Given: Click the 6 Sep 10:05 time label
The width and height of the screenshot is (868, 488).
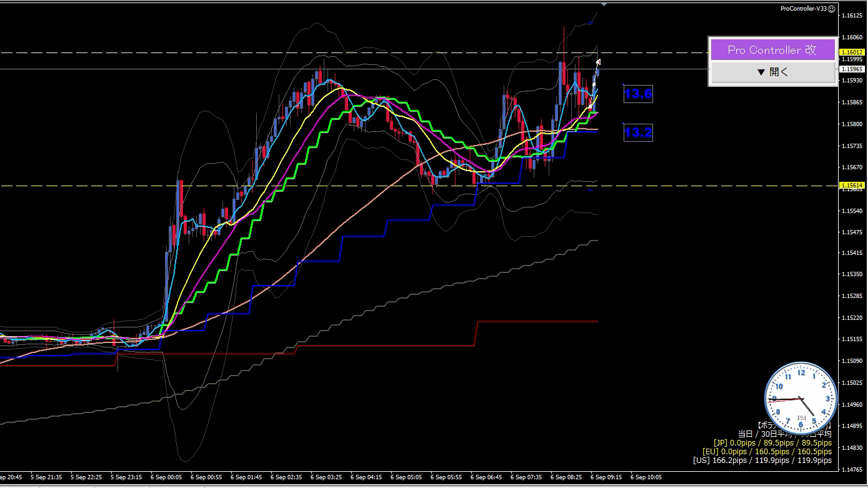Looking at the screenshot, I should [646, 477].
